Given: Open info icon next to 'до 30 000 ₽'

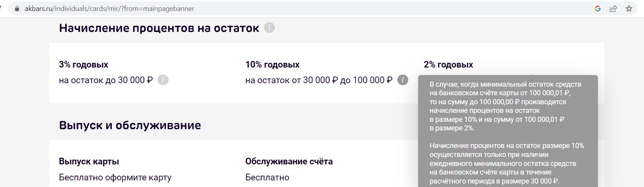Looking at the screenshot, I should pos(163,80).
